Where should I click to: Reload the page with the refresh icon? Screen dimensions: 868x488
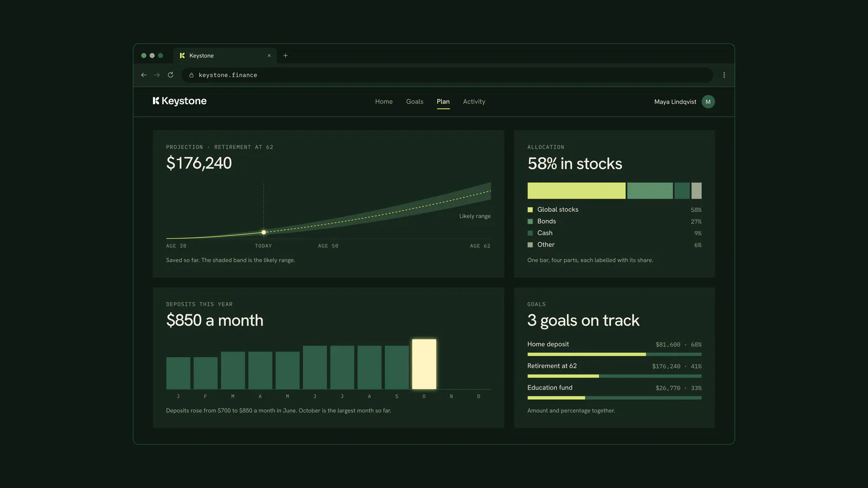(170, 75)
